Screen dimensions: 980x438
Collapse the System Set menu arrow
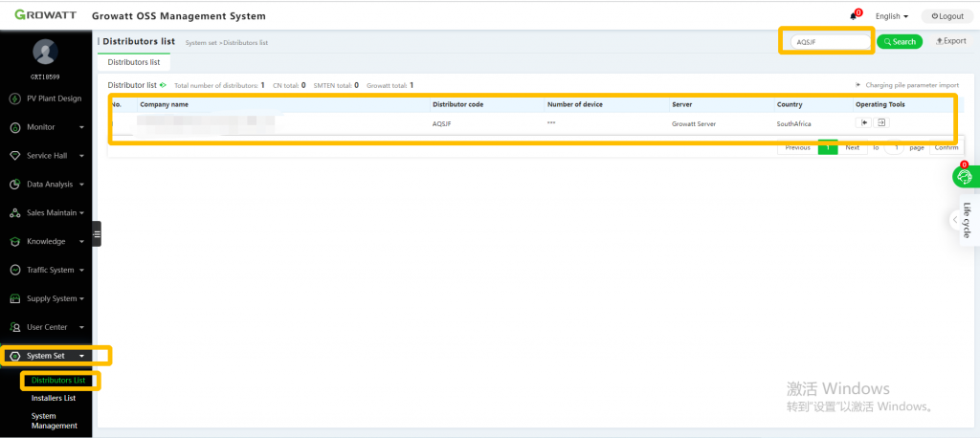pyautogui.click(x=81, y=356)
